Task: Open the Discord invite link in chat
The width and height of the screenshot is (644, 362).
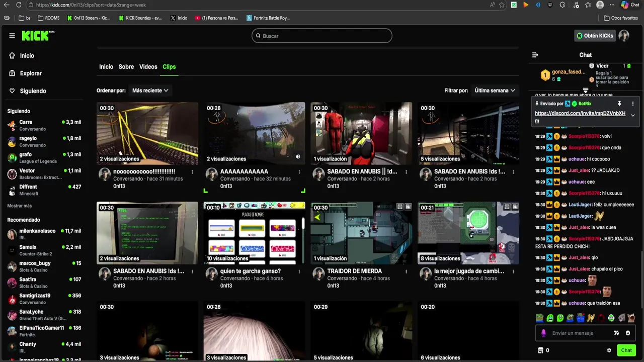Action: click(580, 117)
